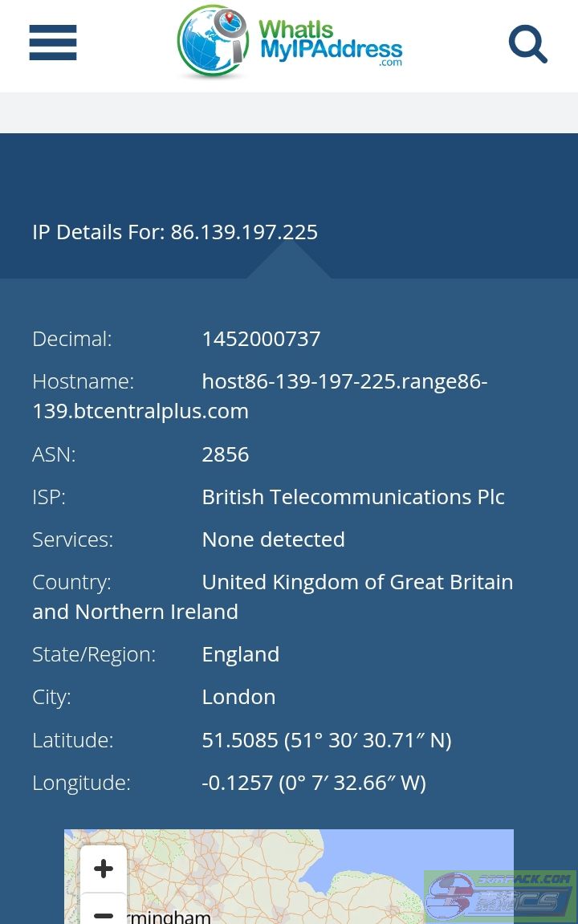Click the WhatIsMyIPAddress globe logo
The width and height of the screenshot is (578, 924).
213,42
